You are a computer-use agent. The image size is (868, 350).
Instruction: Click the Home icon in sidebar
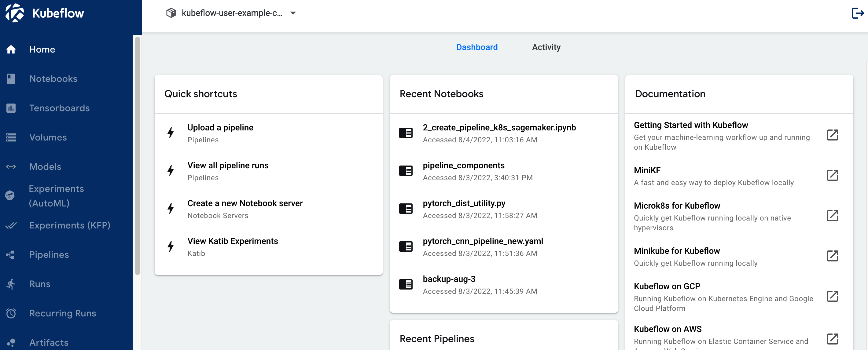[x=11, y=49]
